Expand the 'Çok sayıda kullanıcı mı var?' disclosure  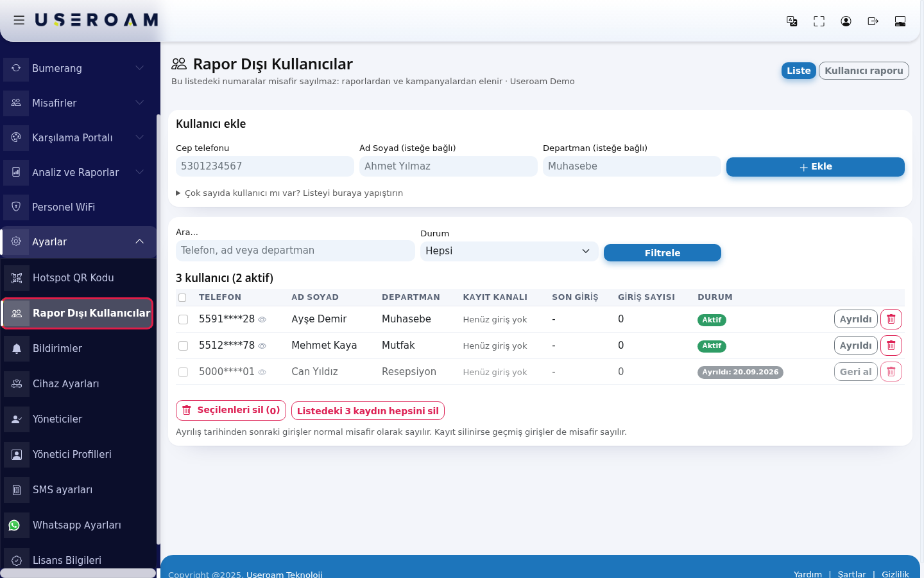point(289,193)
